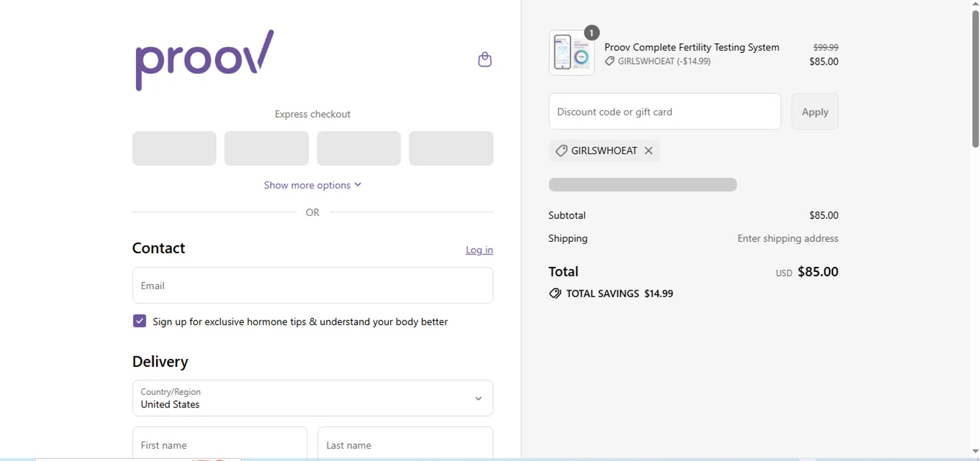This screenshot has height=461, width=980.
Task: Click the Express checkout heading text
Action: coord(312,114)
